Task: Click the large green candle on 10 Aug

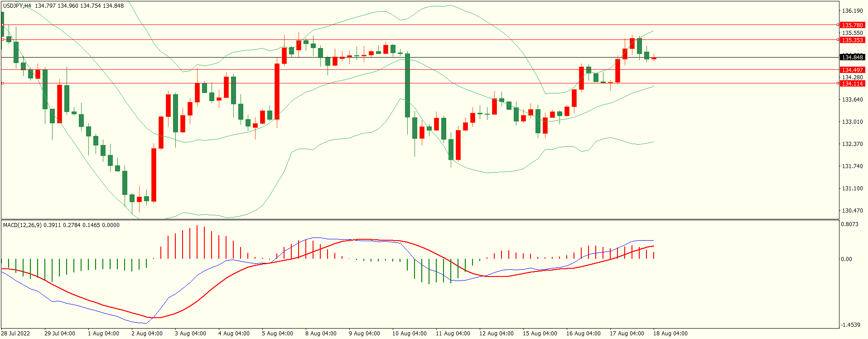Action: tap(407, 85)
